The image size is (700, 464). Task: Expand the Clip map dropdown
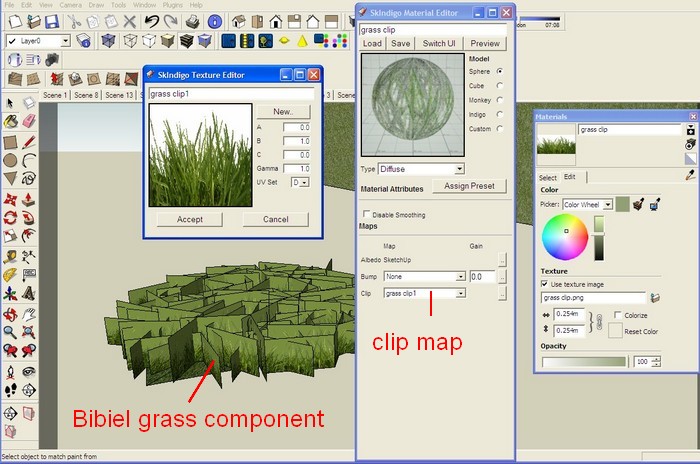point(460,293)
